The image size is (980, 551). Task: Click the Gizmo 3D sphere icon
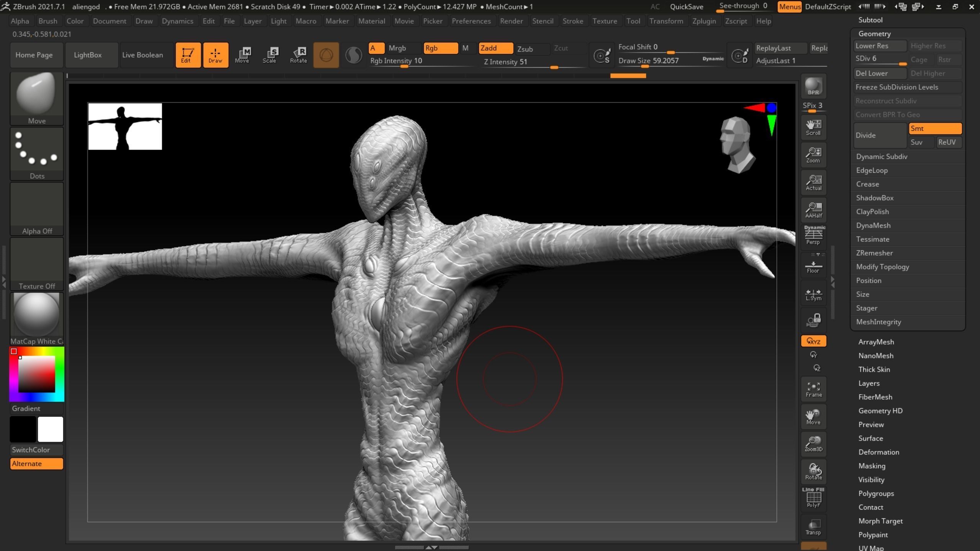[x=326, y=55]
